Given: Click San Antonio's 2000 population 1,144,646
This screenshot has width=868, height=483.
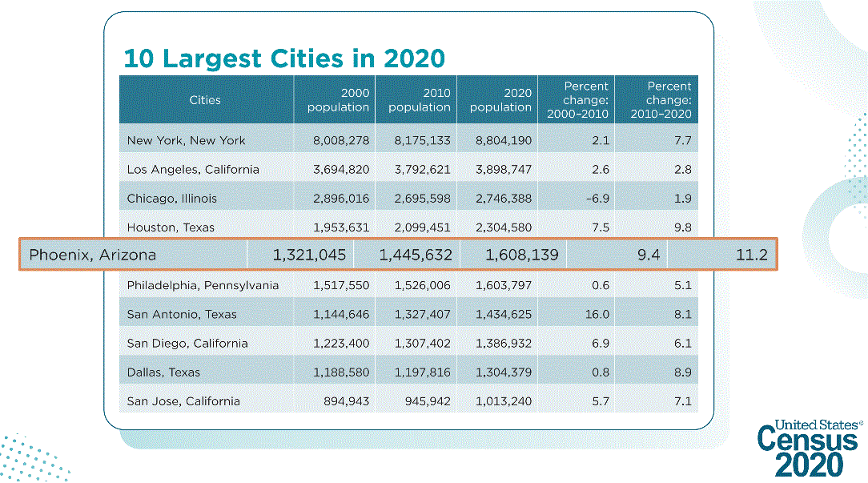Looking at the screenshot, I should coord(341,314).
